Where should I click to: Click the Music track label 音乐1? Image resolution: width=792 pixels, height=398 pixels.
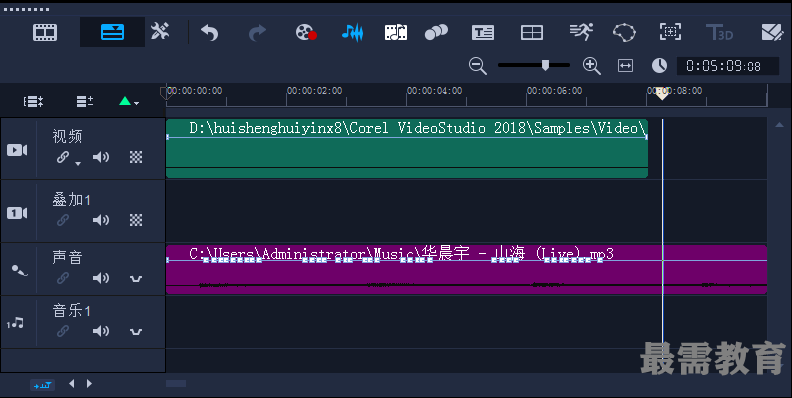71,310
